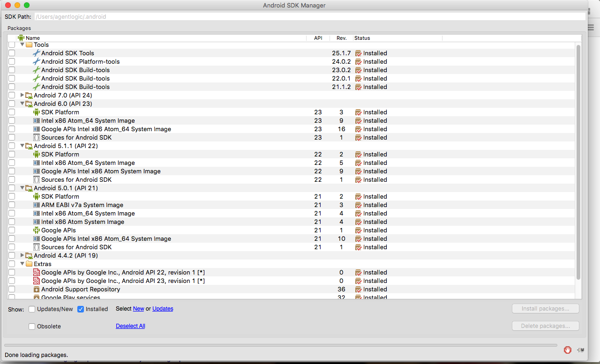The image size is (600, 364).
Task: Click the wrench icon beside Android SDK Platform-tools
Action: click(x=37, y=61)
